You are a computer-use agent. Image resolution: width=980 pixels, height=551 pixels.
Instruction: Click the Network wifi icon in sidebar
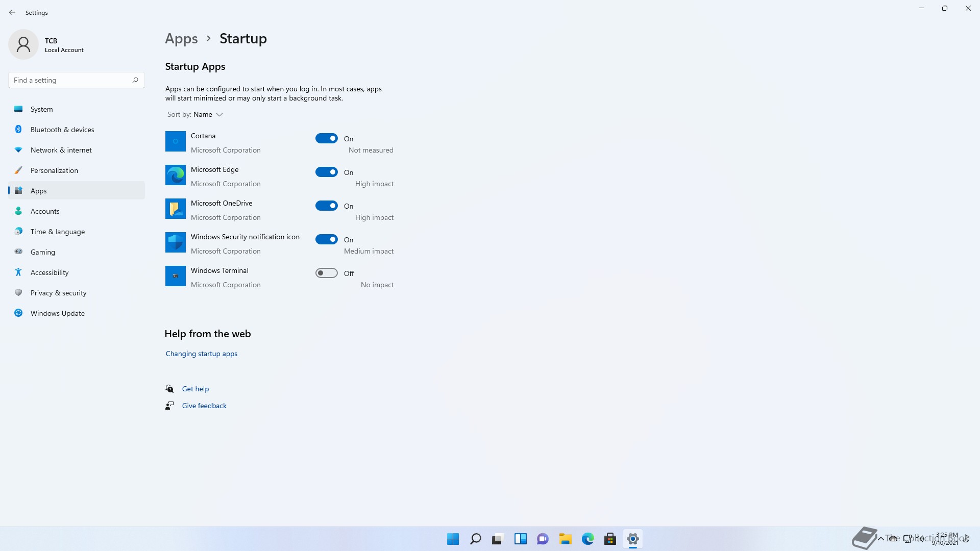18,150
